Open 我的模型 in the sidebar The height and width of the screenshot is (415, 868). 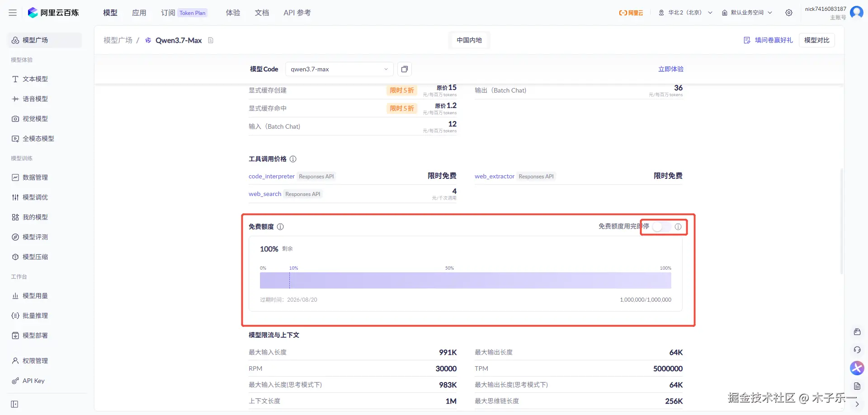[x=45, y=217]
